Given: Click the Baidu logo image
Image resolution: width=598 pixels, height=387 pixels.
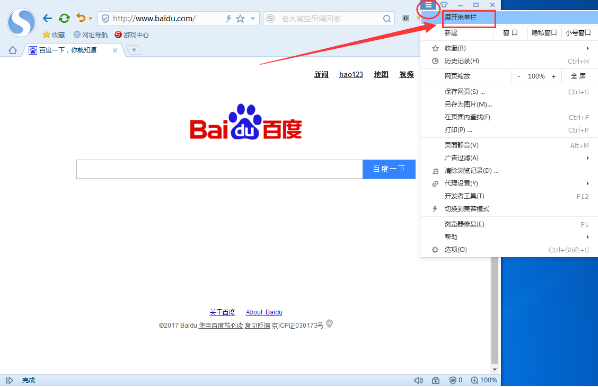Looking at the screenshot, I should click(246, 122).
